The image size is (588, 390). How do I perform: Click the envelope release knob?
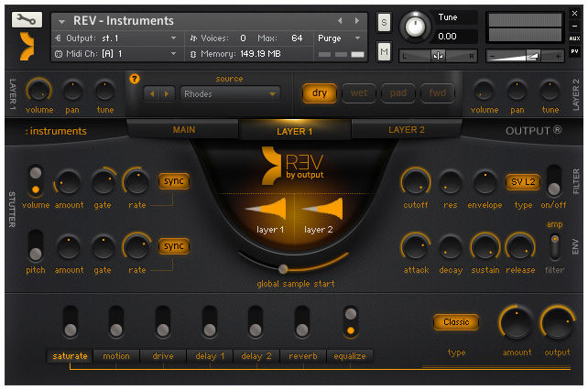click(x=519, y=247)
